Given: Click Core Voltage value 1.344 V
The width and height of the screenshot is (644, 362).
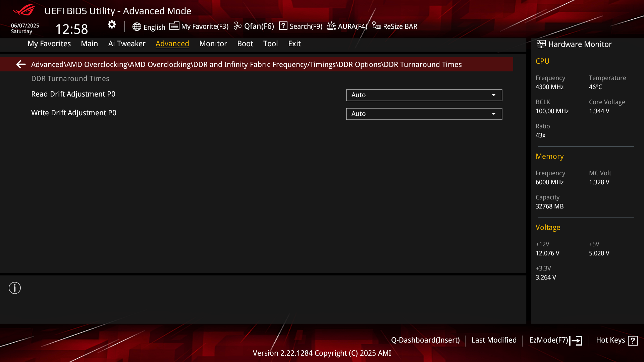Looking at the screenshot, I should point(599,111).
